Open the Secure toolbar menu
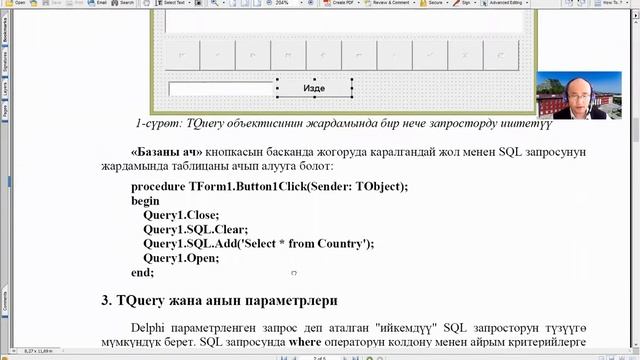Screen dimensions: 640x360 point(431,2)
